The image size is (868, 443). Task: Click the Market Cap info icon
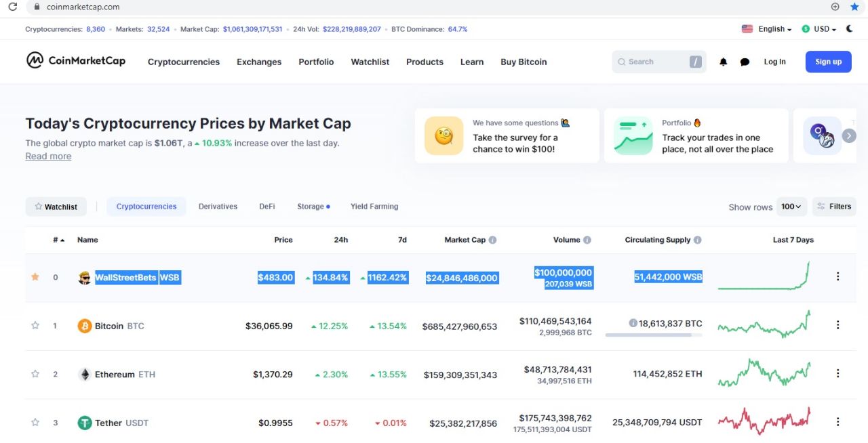pos(492,240)
